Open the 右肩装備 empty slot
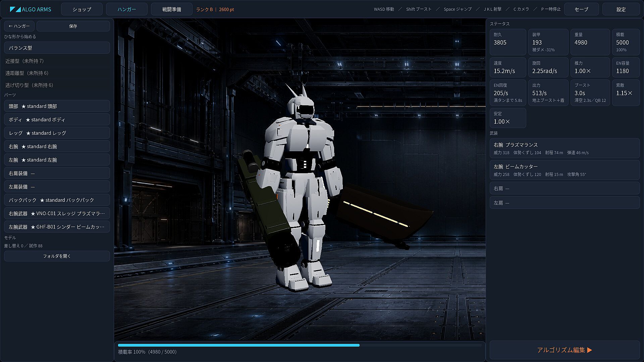 [57, 173]
